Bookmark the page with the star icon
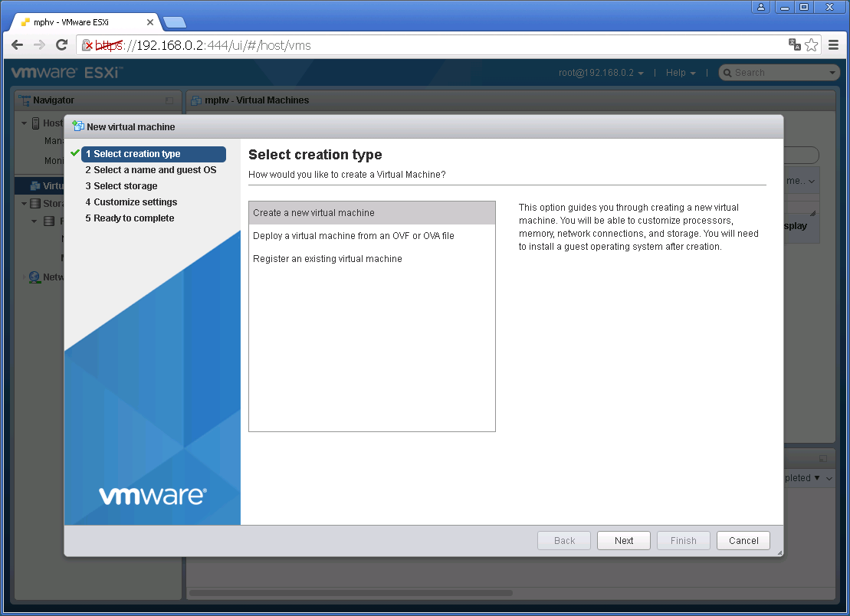This screenshot has width=850, height=616. 811,45
